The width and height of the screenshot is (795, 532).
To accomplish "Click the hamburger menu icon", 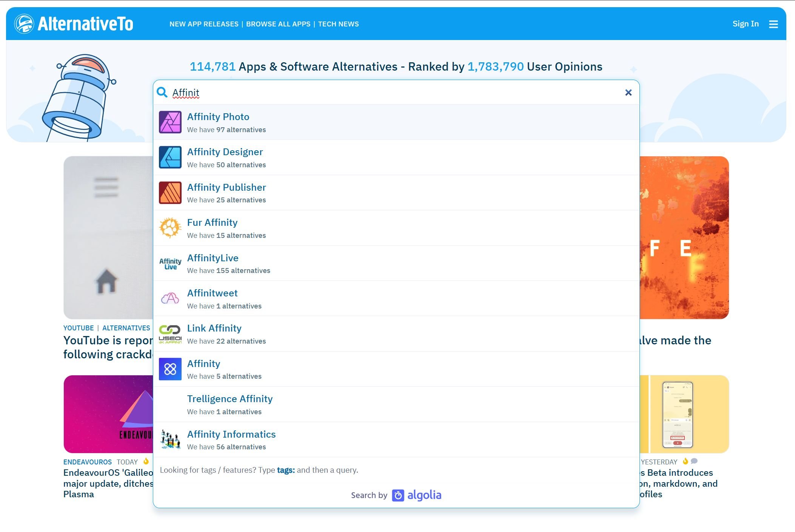I will click(x=773, y=24).
